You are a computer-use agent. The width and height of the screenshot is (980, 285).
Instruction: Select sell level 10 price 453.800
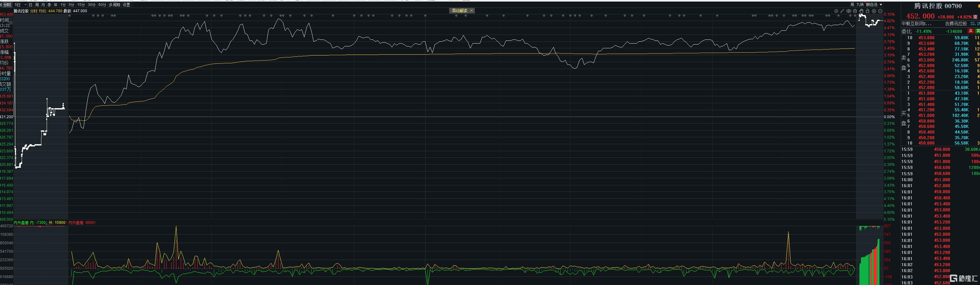(926, 38)
